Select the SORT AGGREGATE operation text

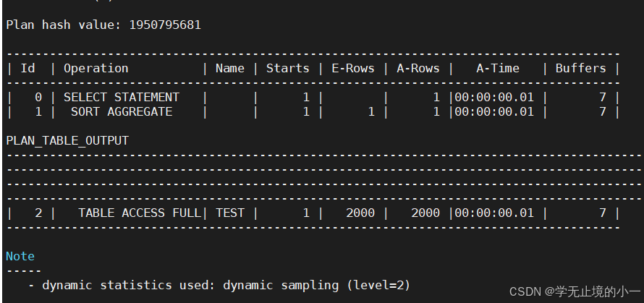(122, 111)
